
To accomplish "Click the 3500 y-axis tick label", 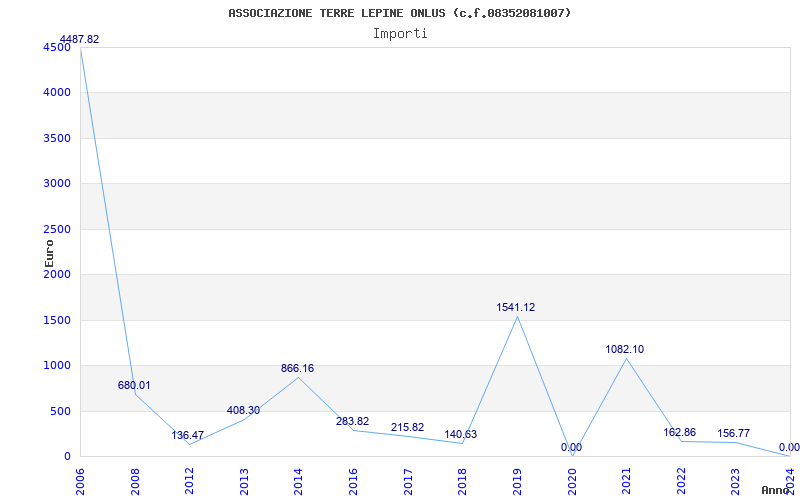I will click(57, 138).
